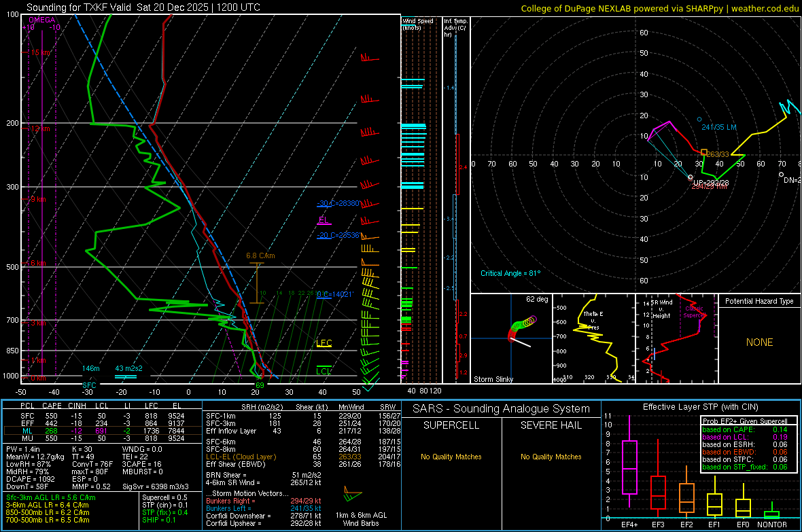Click the 0 C=14021' freezing level label

pyautogui.click(x=335, y=294)
